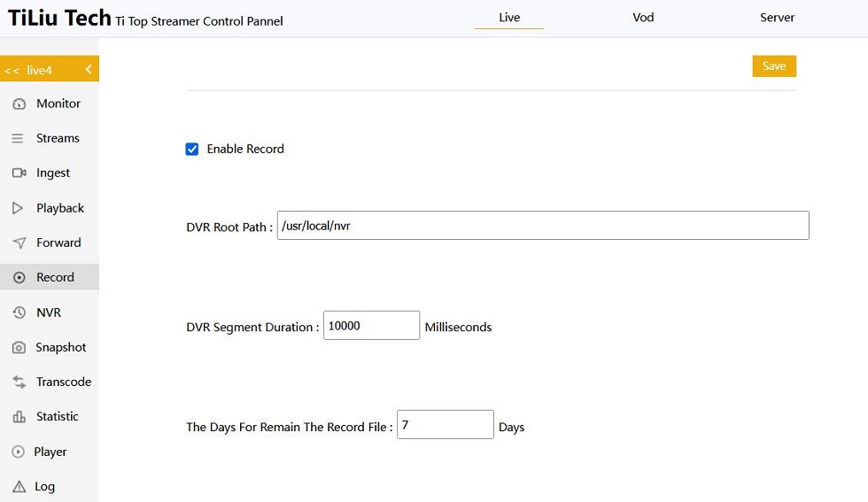Click the Days unit text
Screen dimensions: 868x502
click(x=512, y=428)
